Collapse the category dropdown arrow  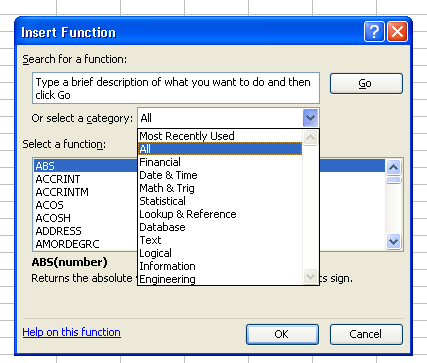click(x=311, y=118)
